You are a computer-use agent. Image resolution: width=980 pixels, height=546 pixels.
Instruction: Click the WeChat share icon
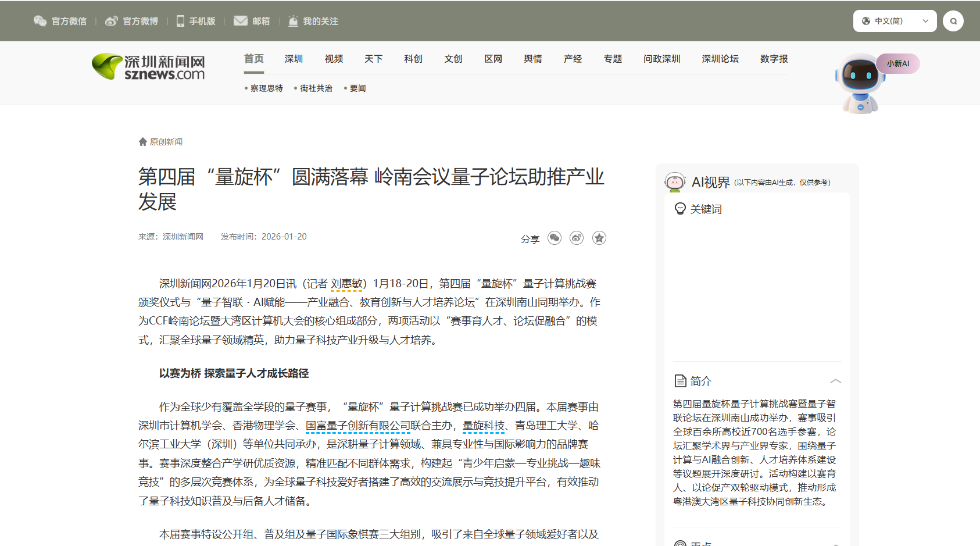555,238
